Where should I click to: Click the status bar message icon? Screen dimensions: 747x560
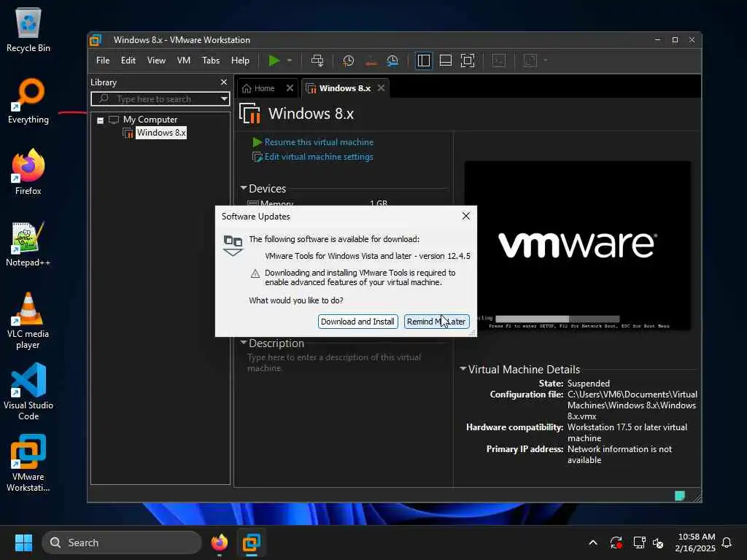click(x=680, y=496)
